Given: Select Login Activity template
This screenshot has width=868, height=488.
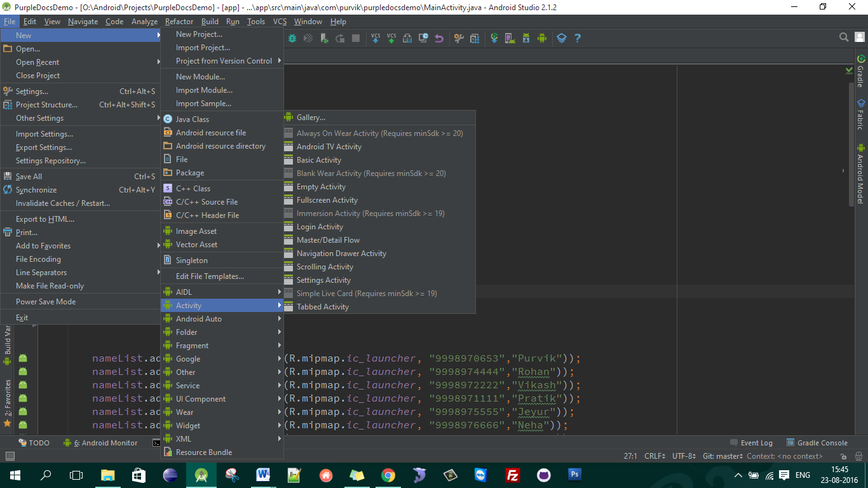Looking at the screenshot, I should 379,227.
